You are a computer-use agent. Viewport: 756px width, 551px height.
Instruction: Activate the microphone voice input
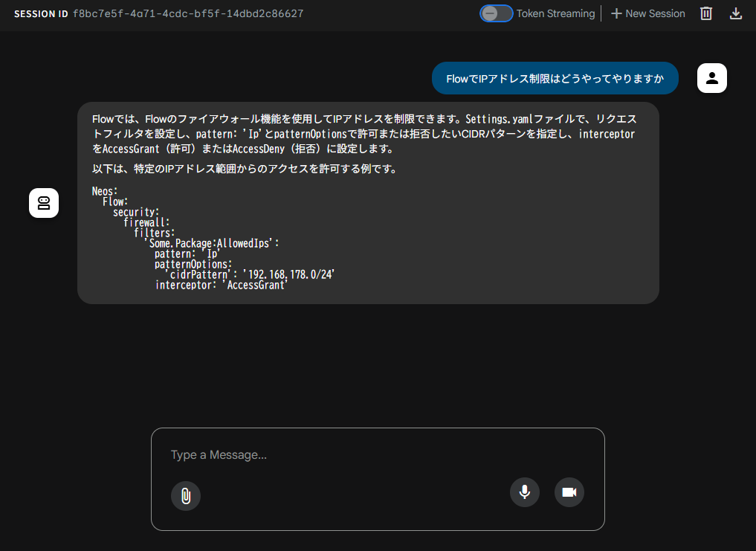coord(525,492)
